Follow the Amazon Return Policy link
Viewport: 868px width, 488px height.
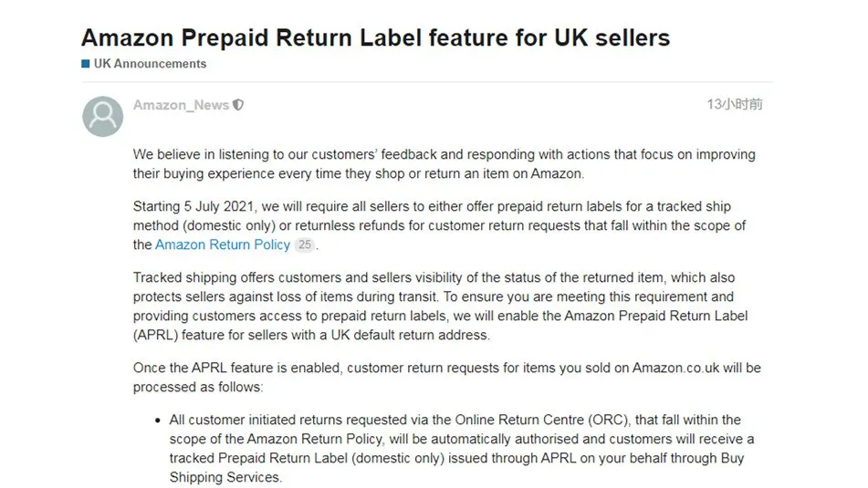coord(223,244)
